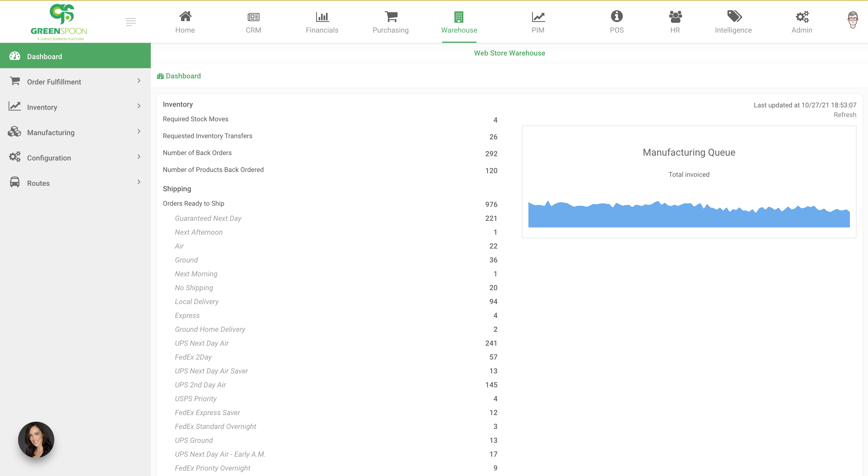
Task: Open the Intelligence tags icon
Action: 733,16
